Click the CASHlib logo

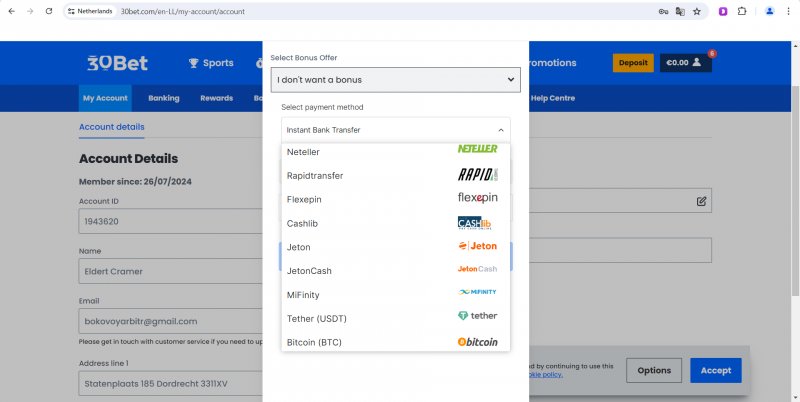click(x=474, y=223)
